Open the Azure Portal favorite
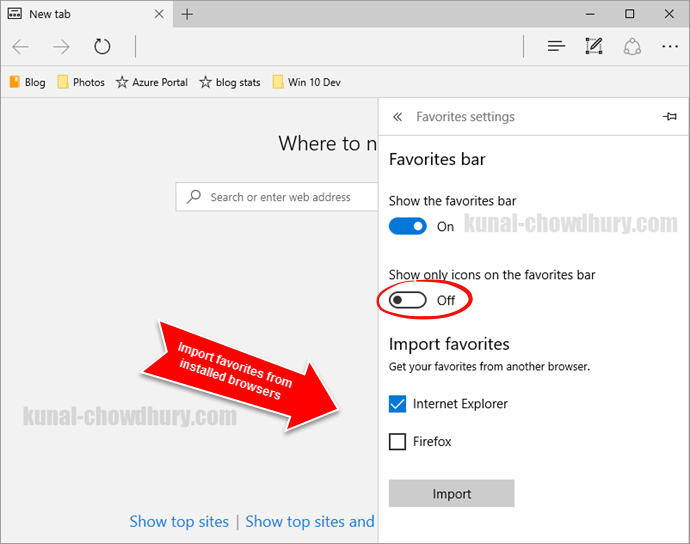Image resolution: width=690 pixels, height=544 pixels. coord(152,82)
